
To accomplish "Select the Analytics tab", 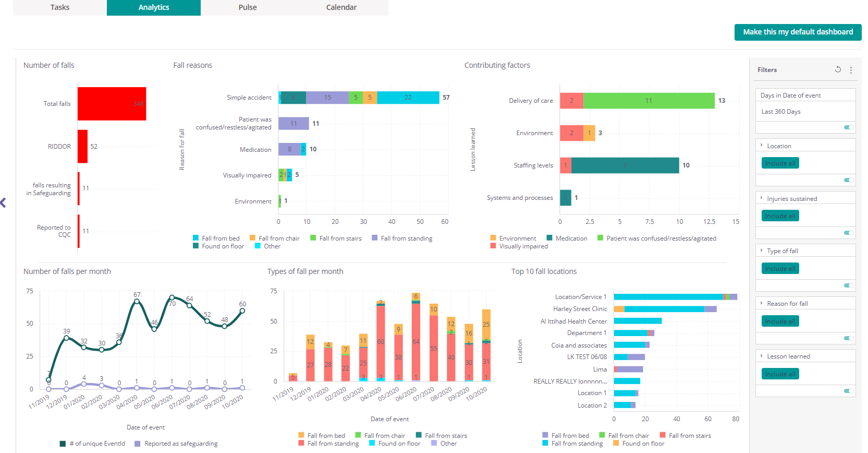I will click(154, 7).
